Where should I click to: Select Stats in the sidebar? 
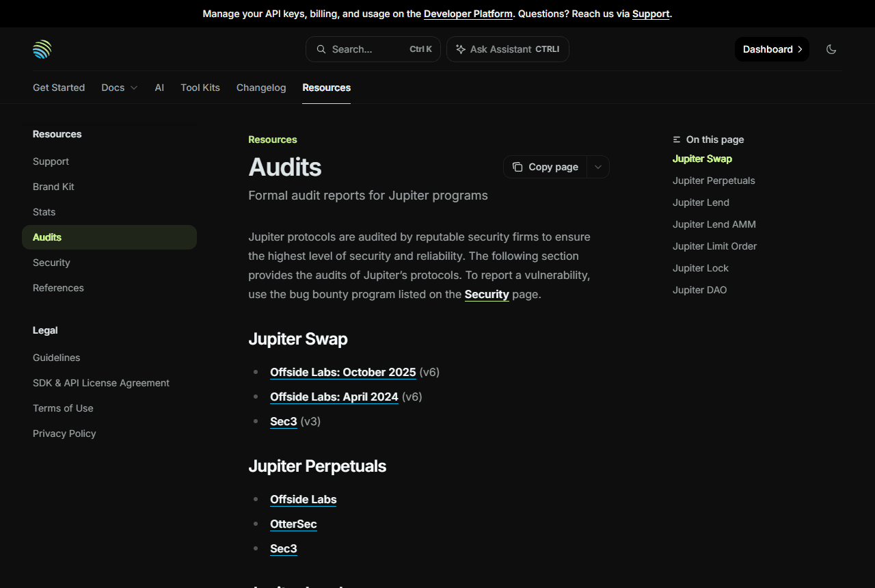point(109,212)
